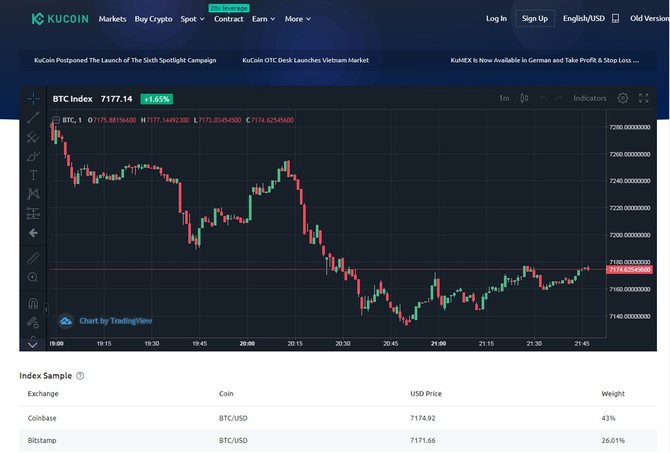670x453 pixels.
Task: Click the mobile app download icon
Action: [x=615, y=18]
